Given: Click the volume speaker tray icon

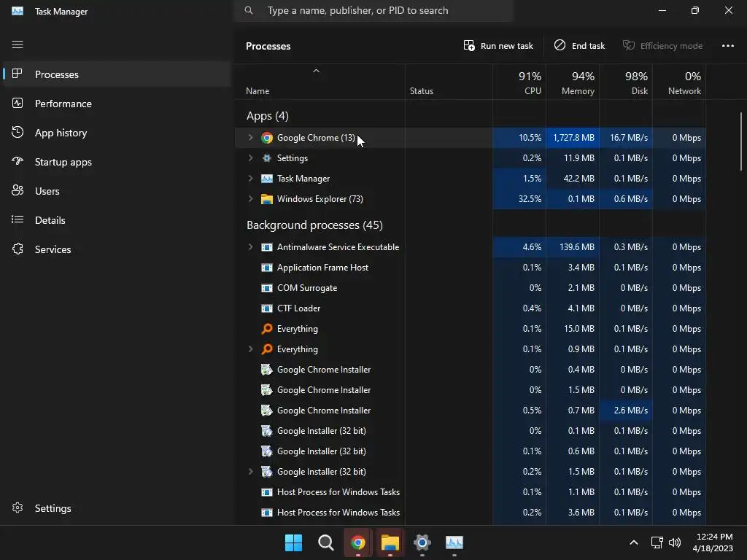Looking at the screenshot, I should tap(675, 542).
